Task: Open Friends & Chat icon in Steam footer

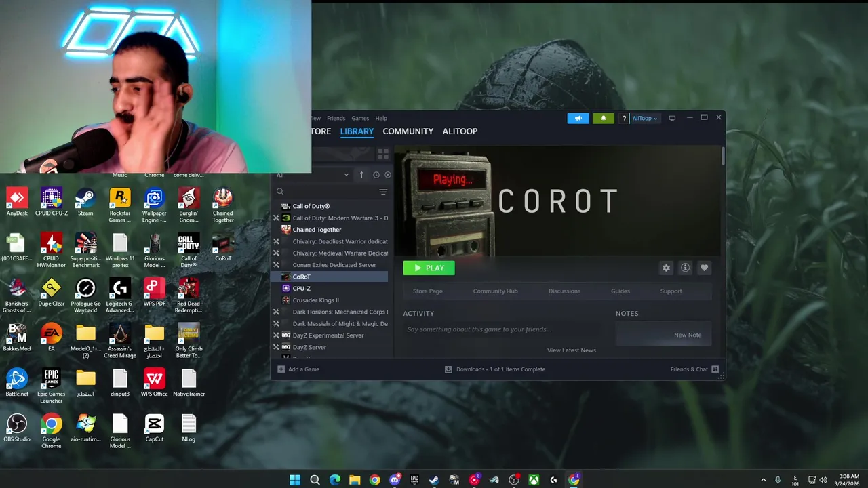Action: pos(715,369)
